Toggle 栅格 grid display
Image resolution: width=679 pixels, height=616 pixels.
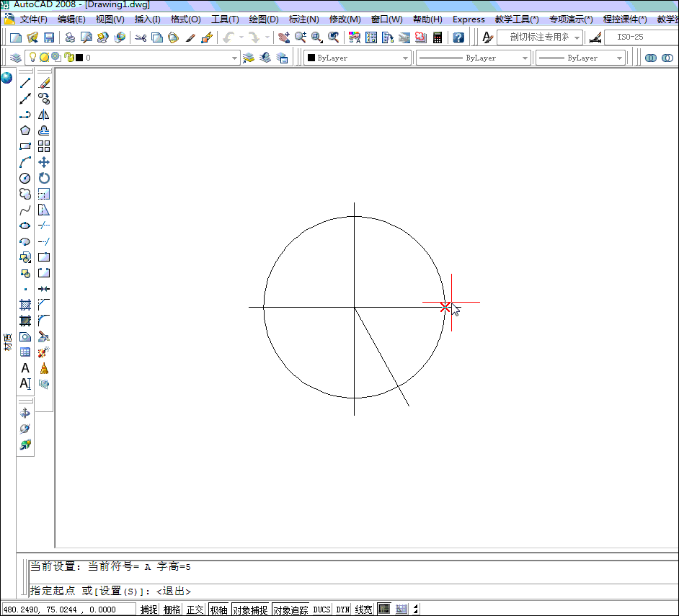[x=172, y=610]
